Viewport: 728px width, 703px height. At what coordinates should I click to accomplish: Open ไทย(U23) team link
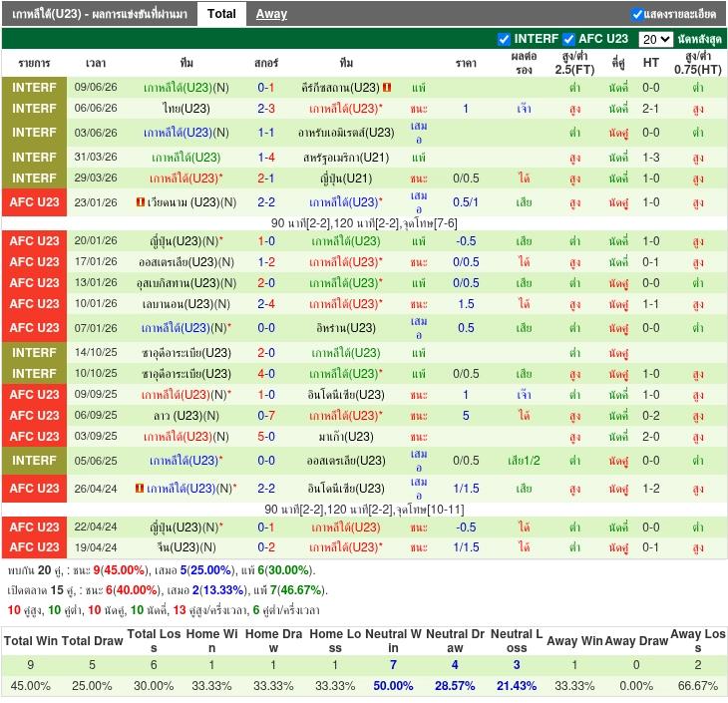[186, 108]
